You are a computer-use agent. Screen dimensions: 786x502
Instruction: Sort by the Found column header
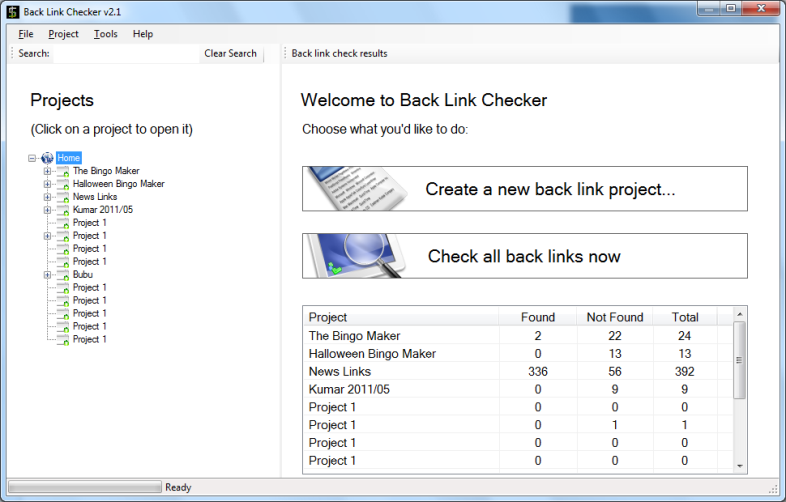tap(538, 317)
